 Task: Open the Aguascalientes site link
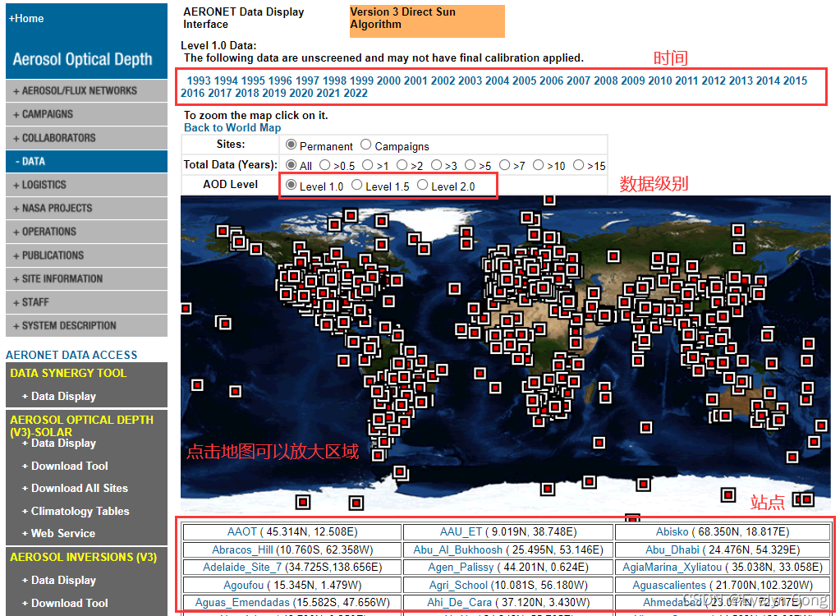click(669, 586)
